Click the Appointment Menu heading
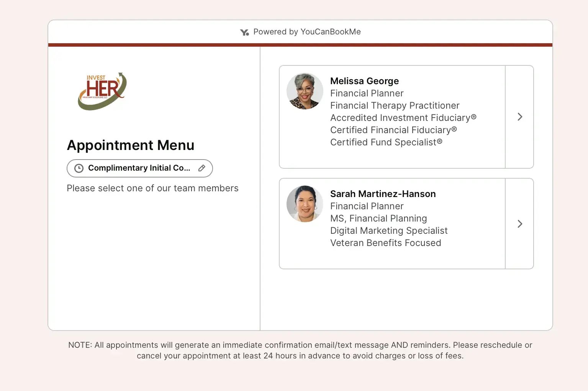This screenshot has width=588, height=391. 131,145
